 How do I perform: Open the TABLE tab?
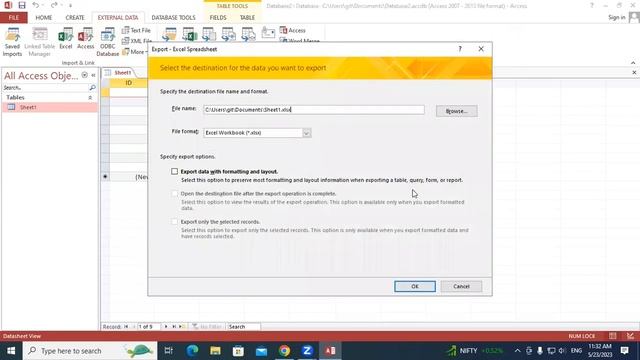247,18
